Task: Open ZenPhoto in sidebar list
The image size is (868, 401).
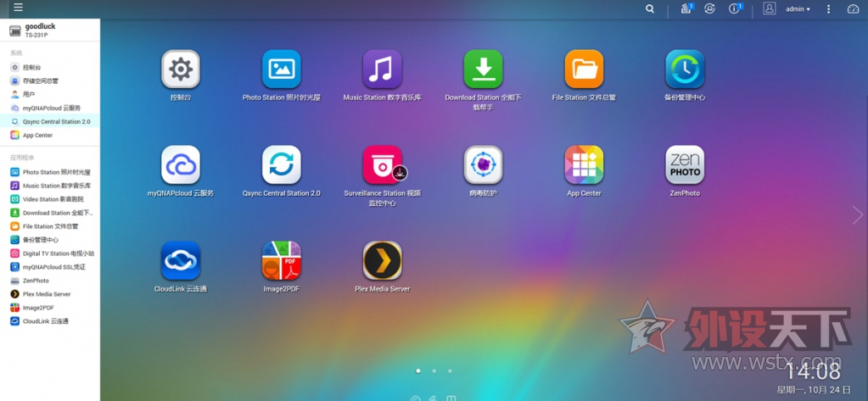Action: [x=50, y=281]
